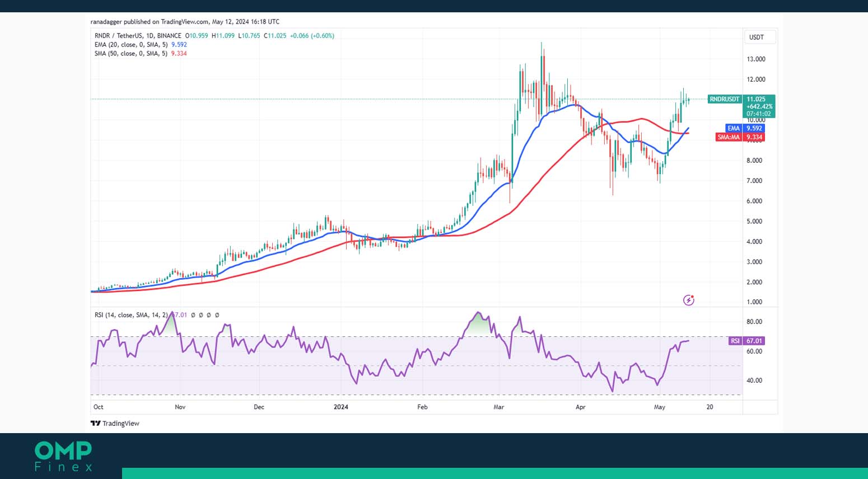868x479 pixels.
Task: Click the RSI 40.00 axis label
Action: (754, 381)
